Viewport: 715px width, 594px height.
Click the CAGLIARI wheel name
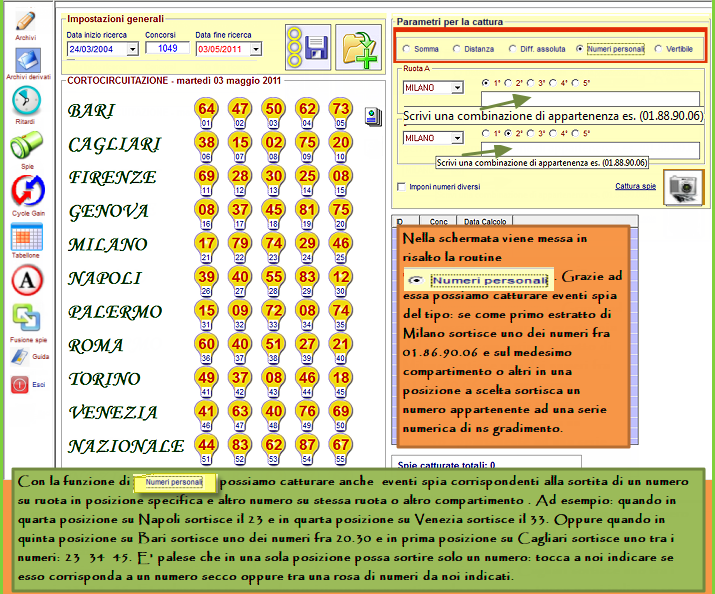(x=114, y=145)
